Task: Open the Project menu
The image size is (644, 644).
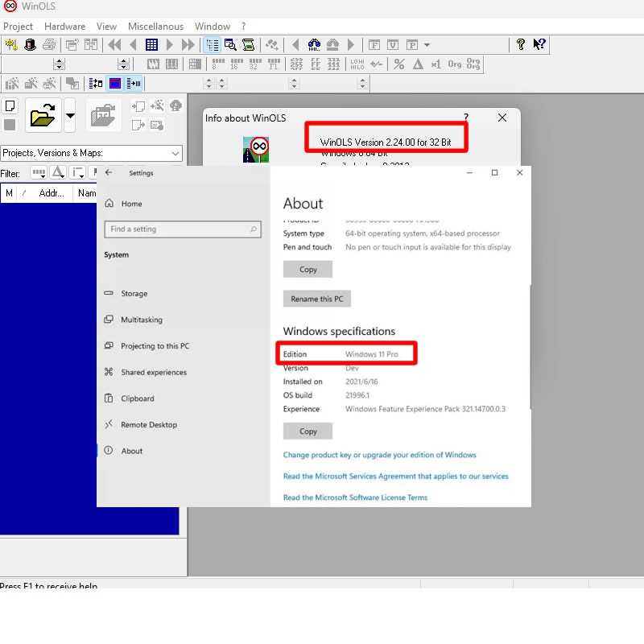Action: coord(18,27)
